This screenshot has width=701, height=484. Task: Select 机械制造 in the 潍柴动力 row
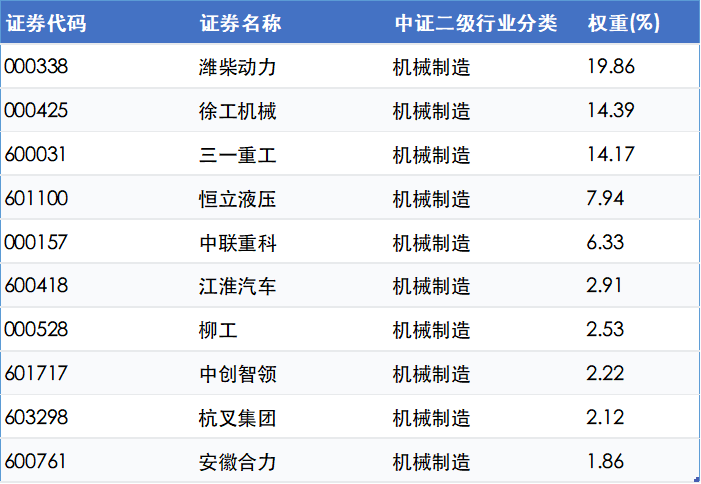pos(431,67)
